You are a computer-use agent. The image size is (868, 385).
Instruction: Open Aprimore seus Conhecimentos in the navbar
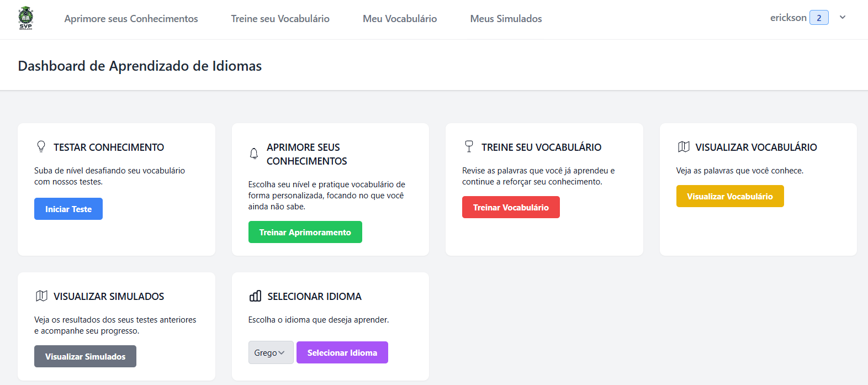[131, 19]
